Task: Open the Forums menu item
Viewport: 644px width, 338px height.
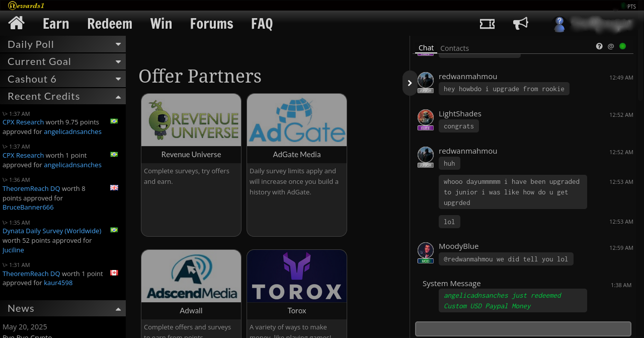Action: [212, 24]
